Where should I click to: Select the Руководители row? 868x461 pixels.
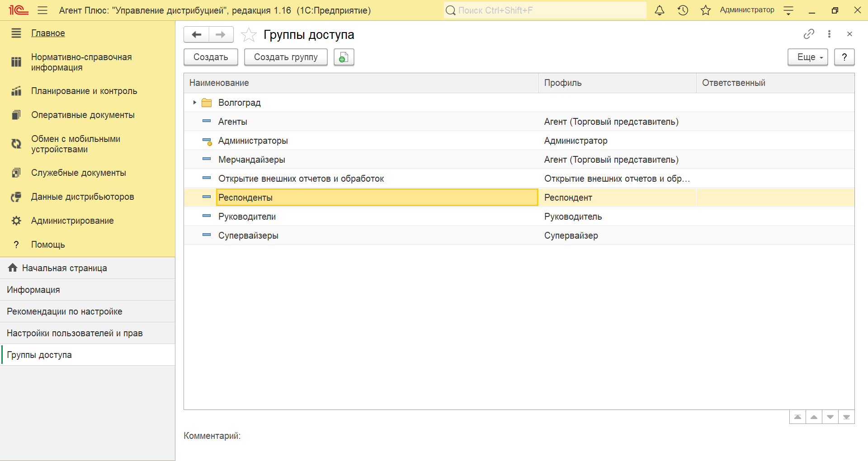tap(519, 216)
